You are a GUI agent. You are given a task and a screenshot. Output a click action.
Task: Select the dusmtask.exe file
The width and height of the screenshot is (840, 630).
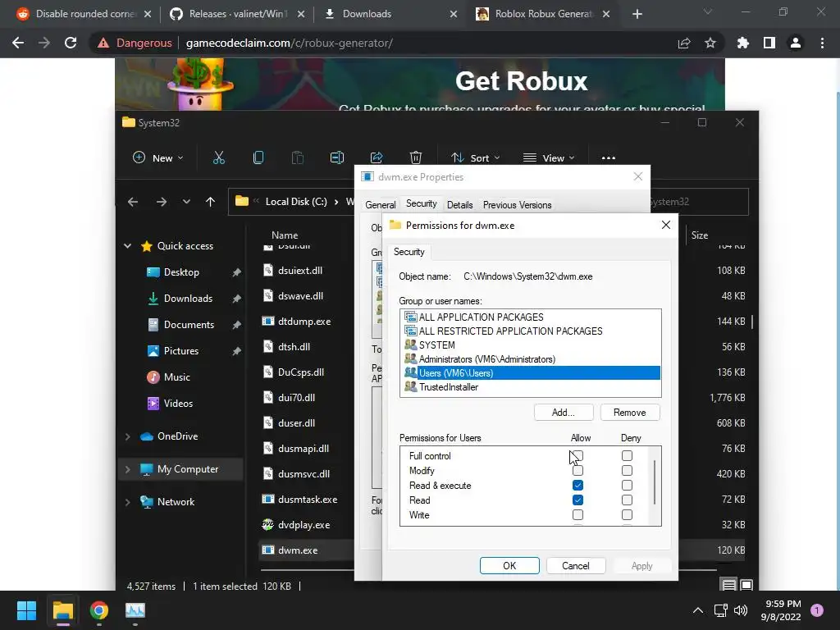click(308, 500)
